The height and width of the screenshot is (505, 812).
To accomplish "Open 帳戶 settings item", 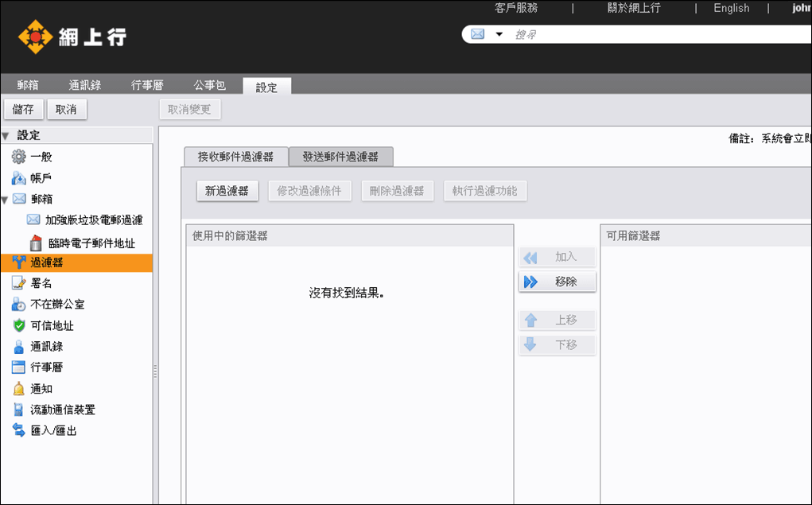I will point(41,178).
